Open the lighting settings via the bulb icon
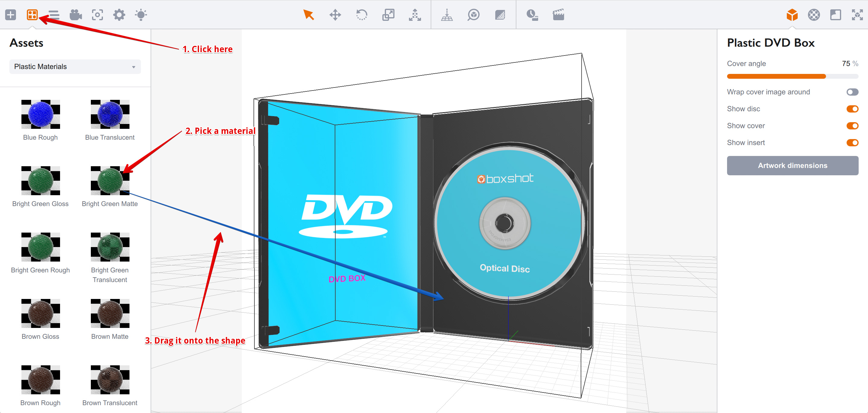Screen dimensions: 868x413 pyautogui.click(x=141, y=15)
